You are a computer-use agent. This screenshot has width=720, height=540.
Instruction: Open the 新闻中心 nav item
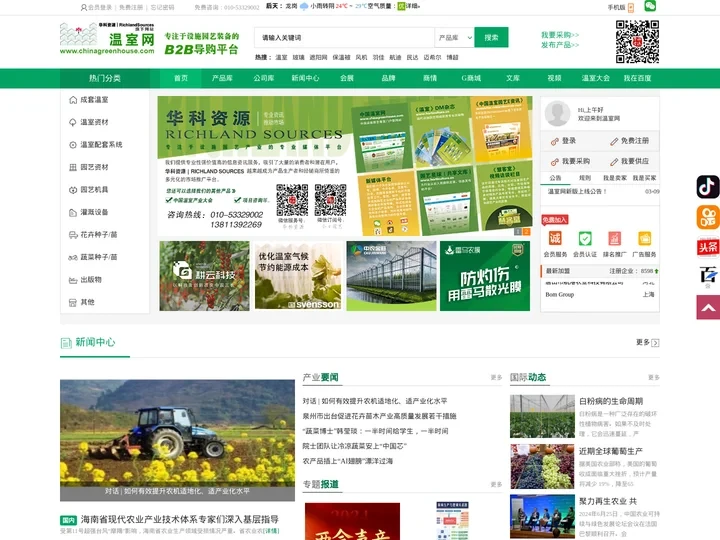(x=305, y=78)
